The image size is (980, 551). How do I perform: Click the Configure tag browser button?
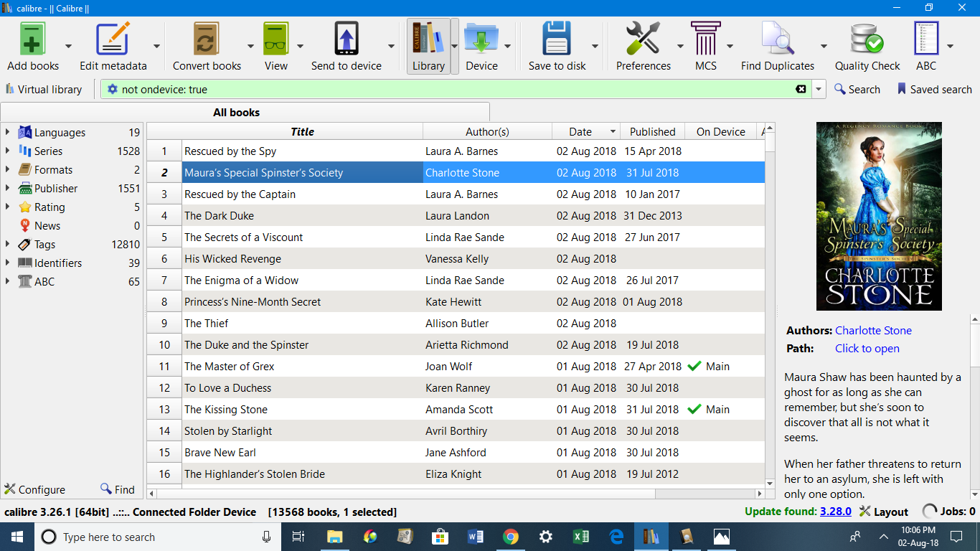pyautogui.click(x=34, y=489)
